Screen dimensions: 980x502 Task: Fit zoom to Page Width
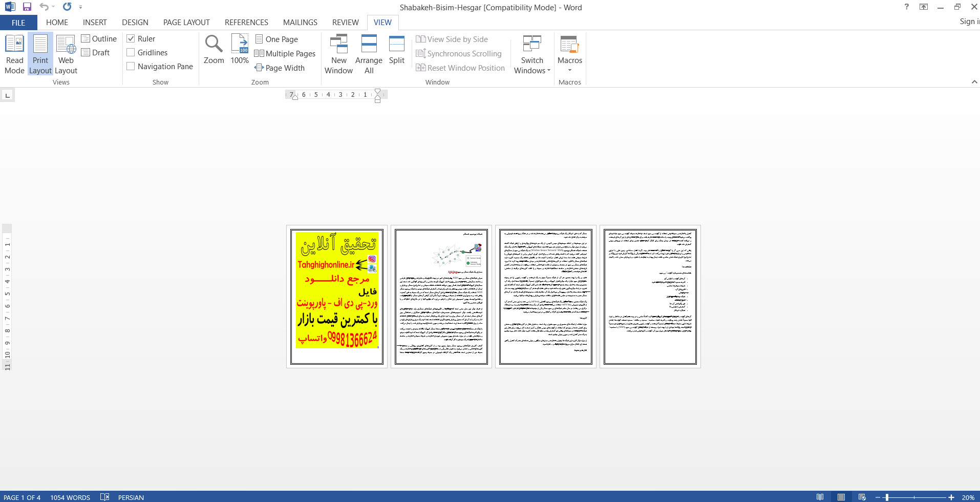[280, 68]
